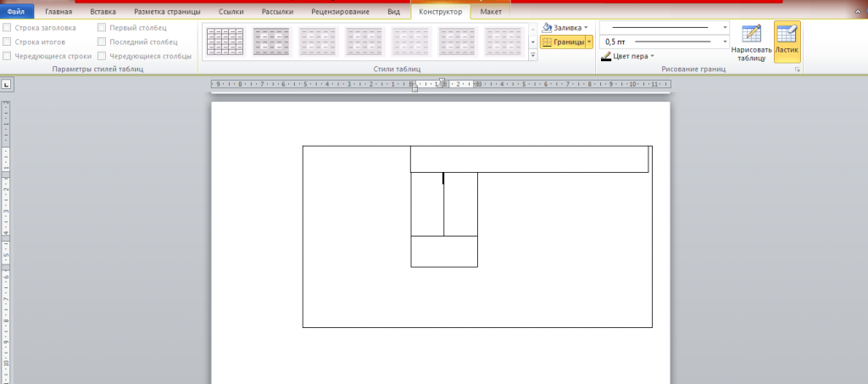Select the Конструктор tab
The width and height of the screenshot is (868, 384).
[x=441, y=12]
